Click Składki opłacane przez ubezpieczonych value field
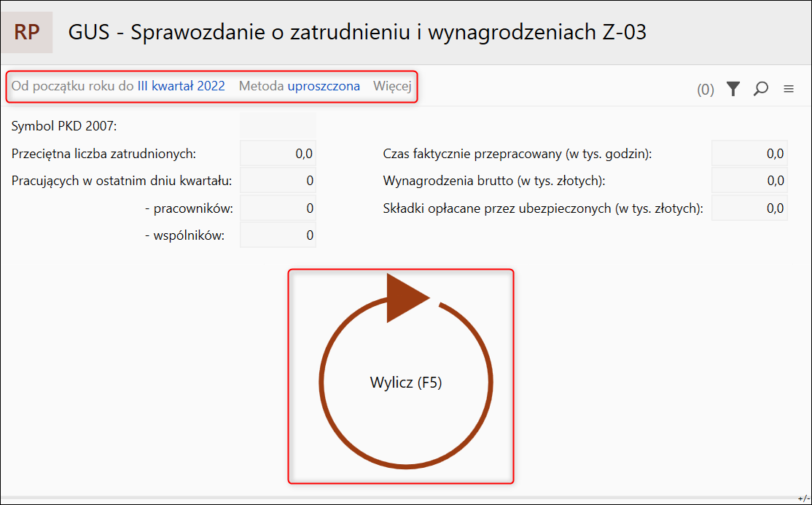 point(749,208)
